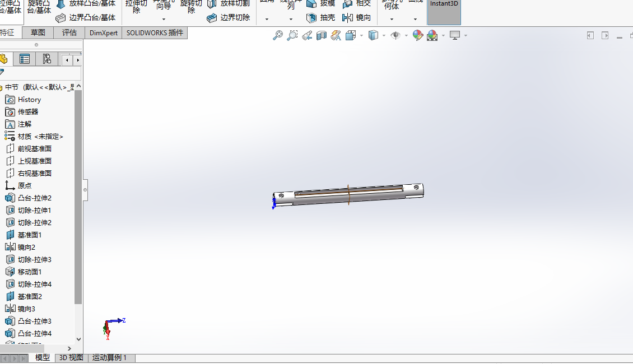Expand View Settings dropdown arrow
The height and width of the screenshot is (364, 633).
point(466,35)
